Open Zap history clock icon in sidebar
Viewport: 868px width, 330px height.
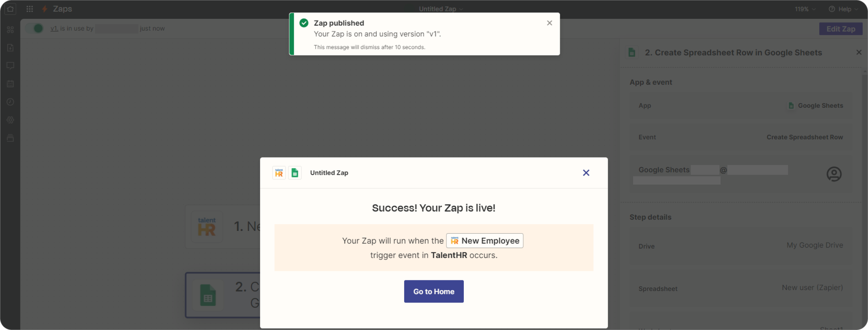tap(10, 102)
